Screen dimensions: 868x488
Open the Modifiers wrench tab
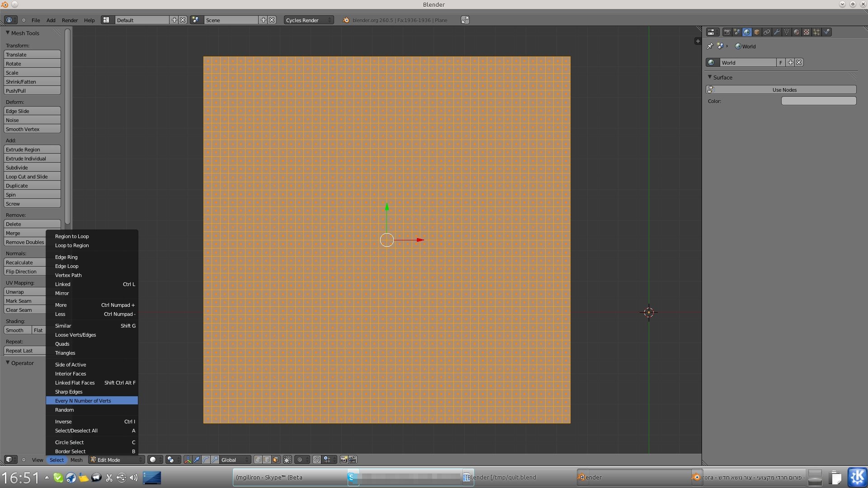click(777, 32)
